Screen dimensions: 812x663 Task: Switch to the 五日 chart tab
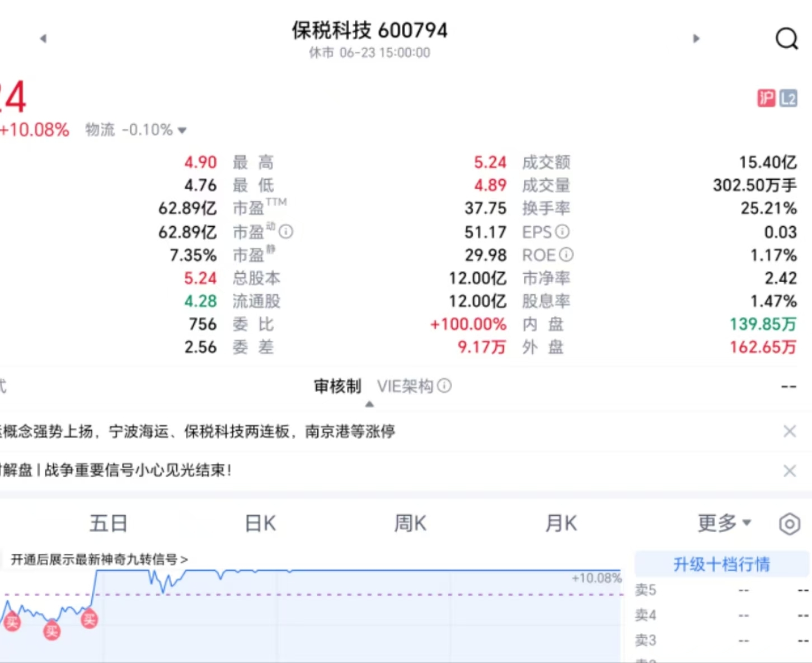(109, 524)
